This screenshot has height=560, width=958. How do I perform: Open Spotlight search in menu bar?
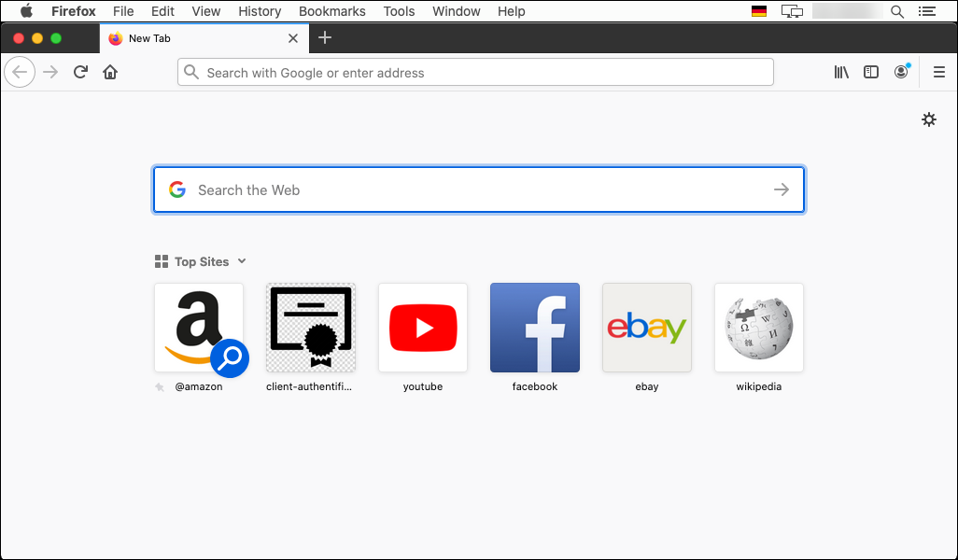click(897, 11)
